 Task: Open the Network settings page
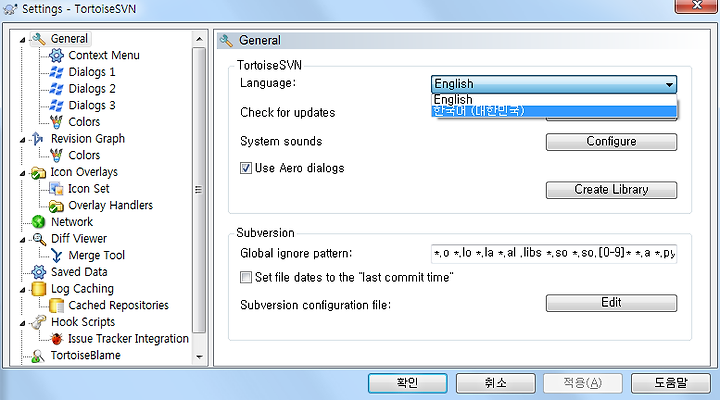pyautogui.click(x=72, y=222)
